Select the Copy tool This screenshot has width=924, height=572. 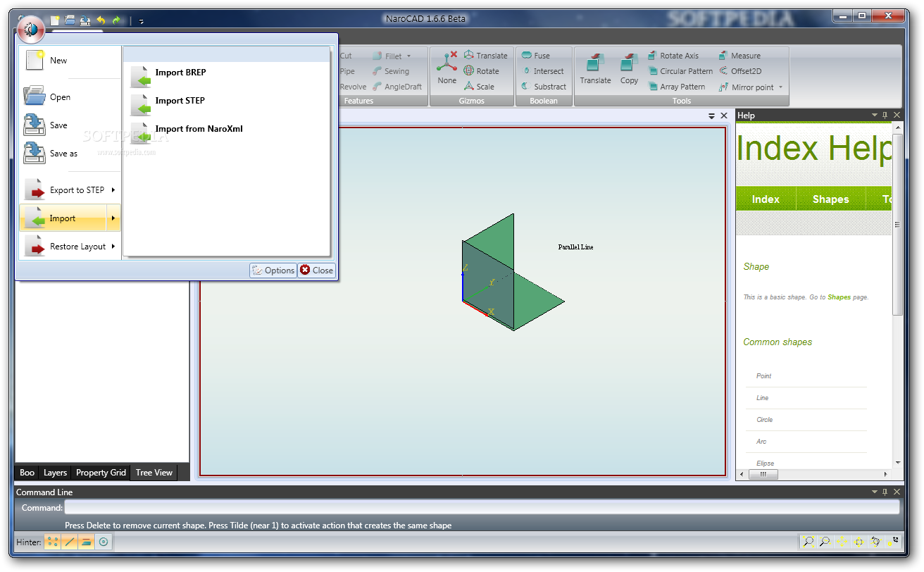click(x=629, y=68)
